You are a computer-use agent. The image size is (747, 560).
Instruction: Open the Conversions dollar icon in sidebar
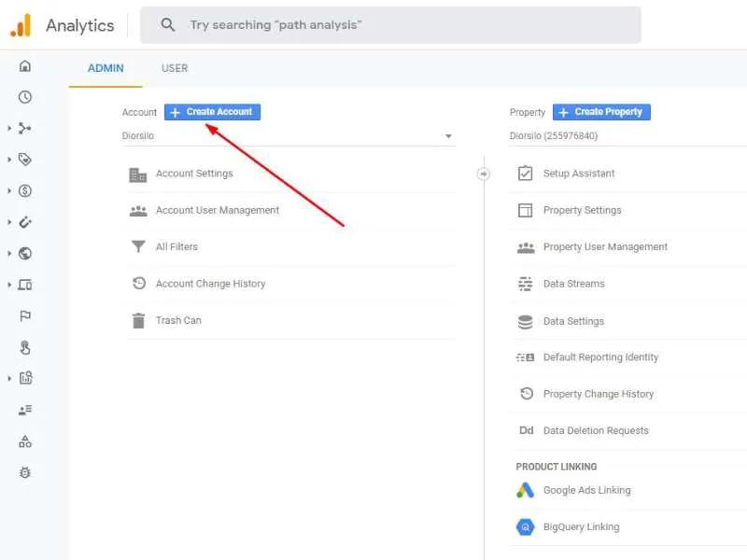pyautogui.click(x=25, y=190)
